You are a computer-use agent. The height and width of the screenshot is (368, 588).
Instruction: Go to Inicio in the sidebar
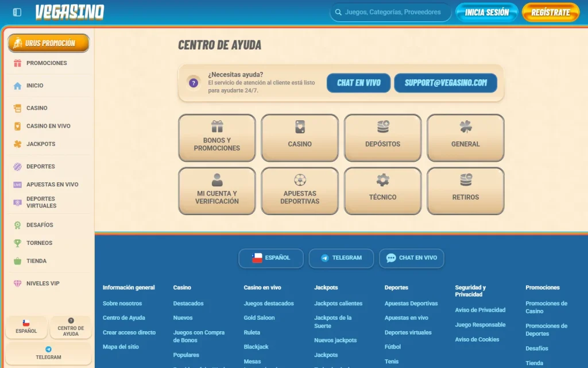48,86
